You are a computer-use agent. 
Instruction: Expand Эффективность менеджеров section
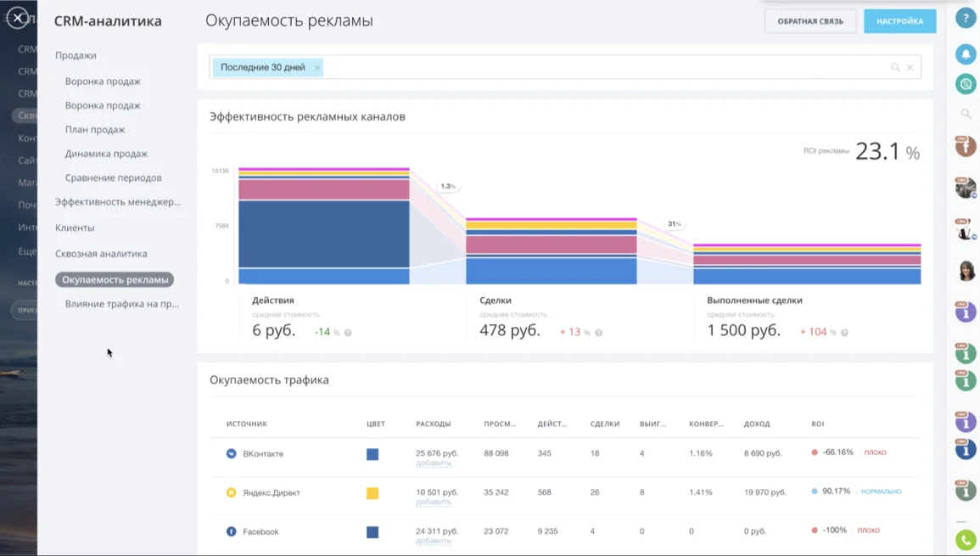(118, 202)
